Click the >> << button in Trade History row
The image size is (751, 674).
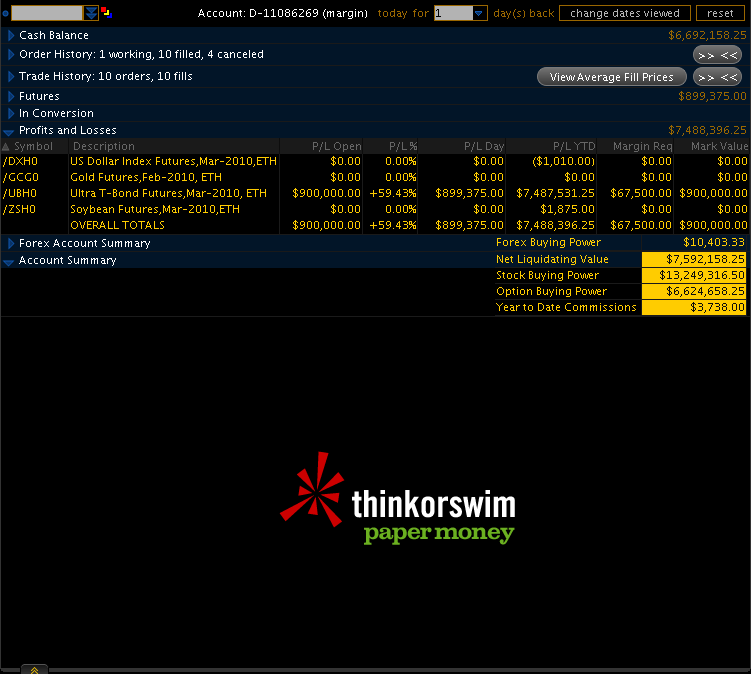[717, 77]
